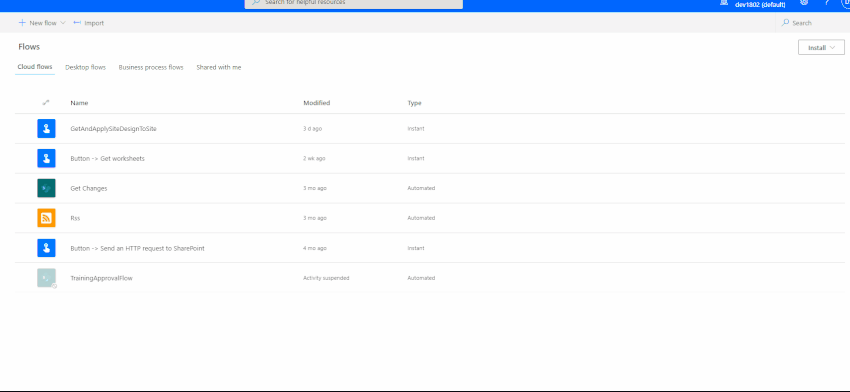The height and width of the screenshot is (392, 850).
Task: Click the TrainingApprovalFlow suspended icon
Action: coord(46,278)
